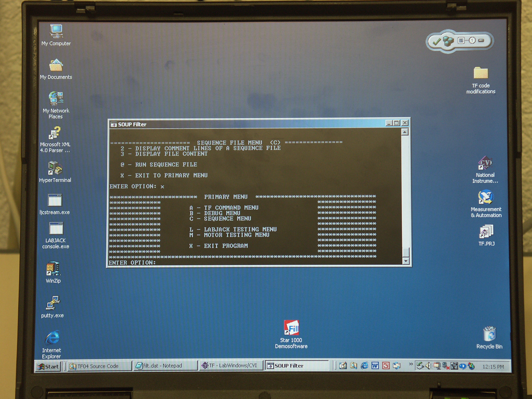The width and height of the screenshot is (532, 399).
Task: Click the Start button
Action: pyautogui.click(x=48, y=367)
